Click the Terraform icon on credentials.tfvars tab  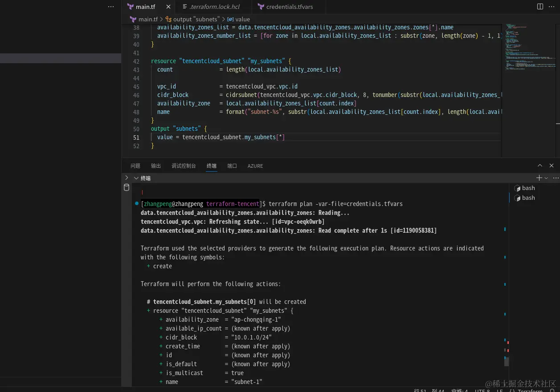point(261,7)
